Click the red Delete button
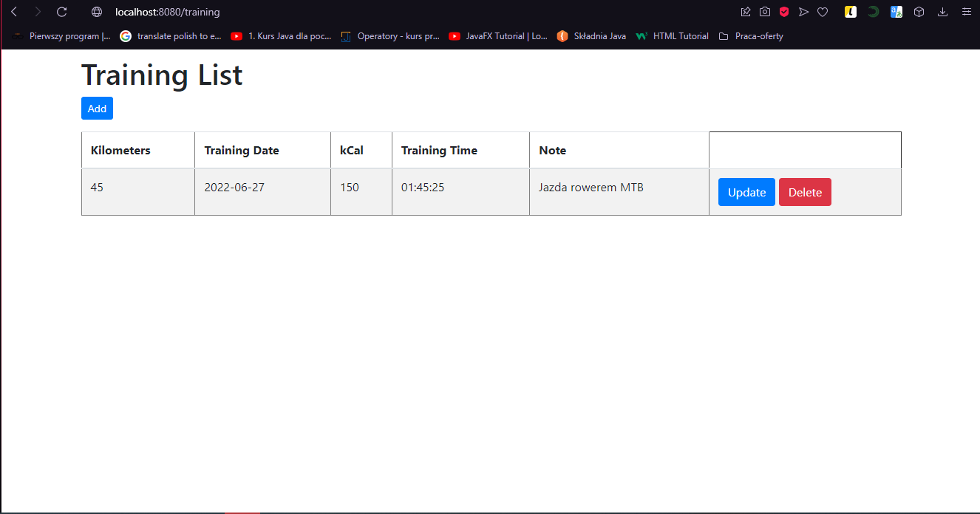This screenshot has height=514, width=980. click(x=805, y=192)
